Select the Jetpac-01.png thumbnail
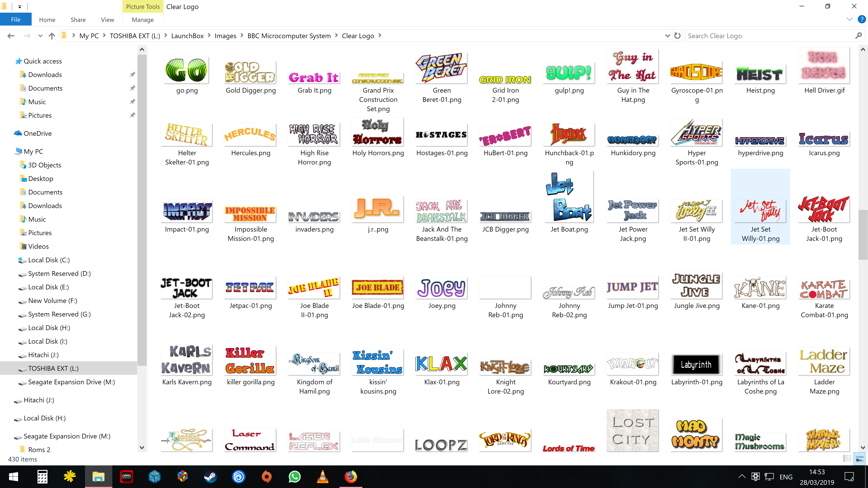Viewport: 868px width, 488px height. pos(250,287)
